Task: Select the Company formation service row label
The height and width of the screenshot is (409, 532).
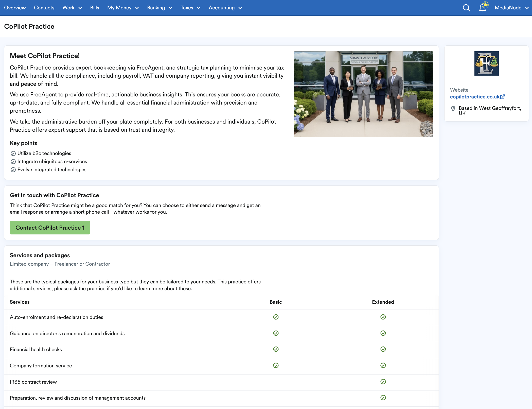Action: pyautogui.click(x=41, y=366)
